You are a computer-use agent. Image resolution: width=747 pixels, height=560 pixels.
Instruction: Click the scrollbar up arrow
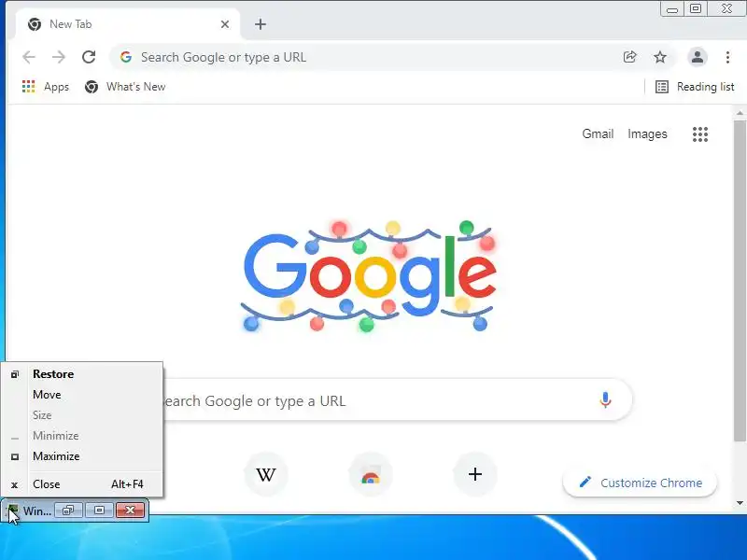click(740, 113)
